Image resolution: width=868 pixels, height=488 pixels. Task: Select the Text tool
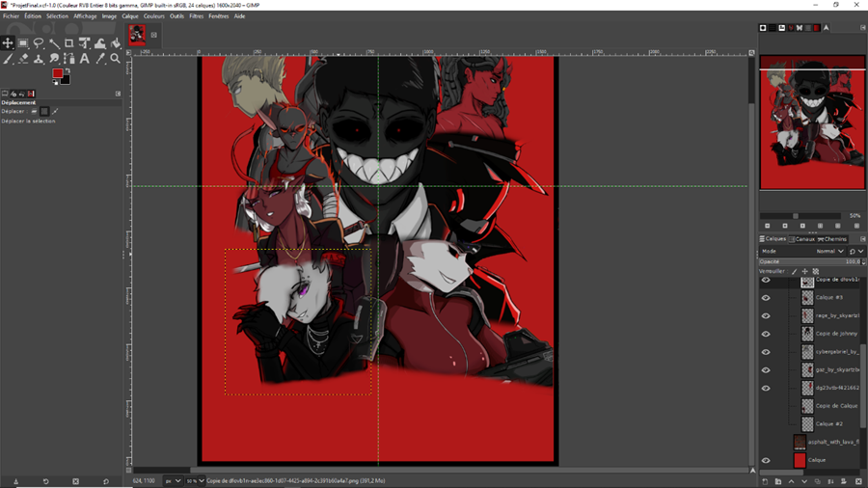[85, 59]
